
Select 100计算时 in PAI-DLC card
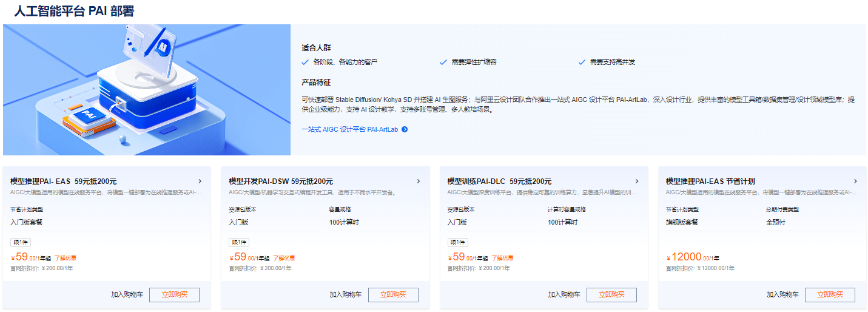pos(563,222)
